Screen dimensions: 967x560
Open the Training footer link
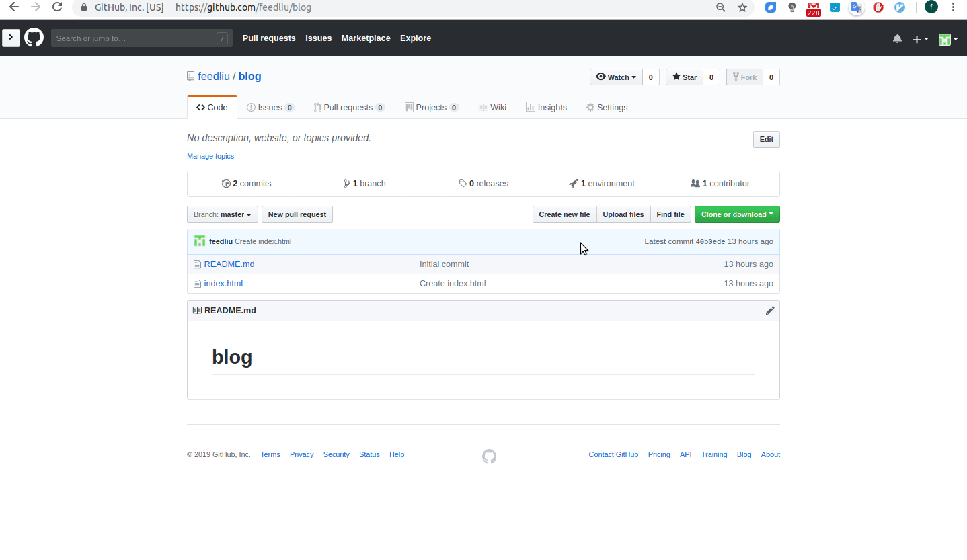coord(714,455)
